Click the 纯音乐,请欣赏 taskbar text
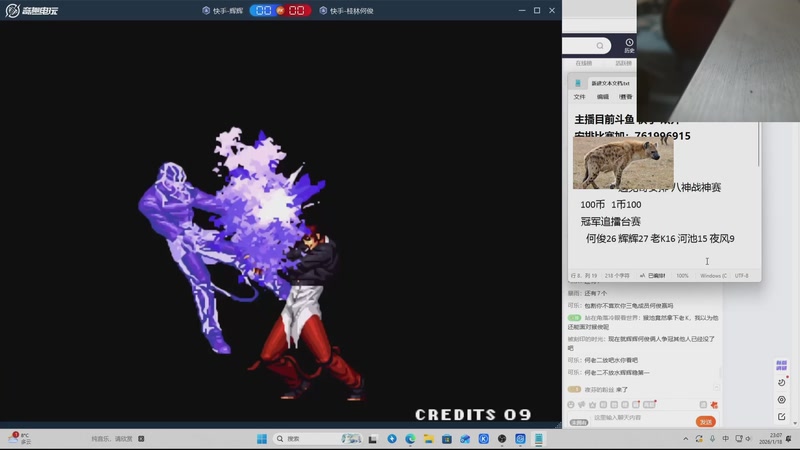Image resolution: width=800 pixels, height=450 pixels. (112, 439)
